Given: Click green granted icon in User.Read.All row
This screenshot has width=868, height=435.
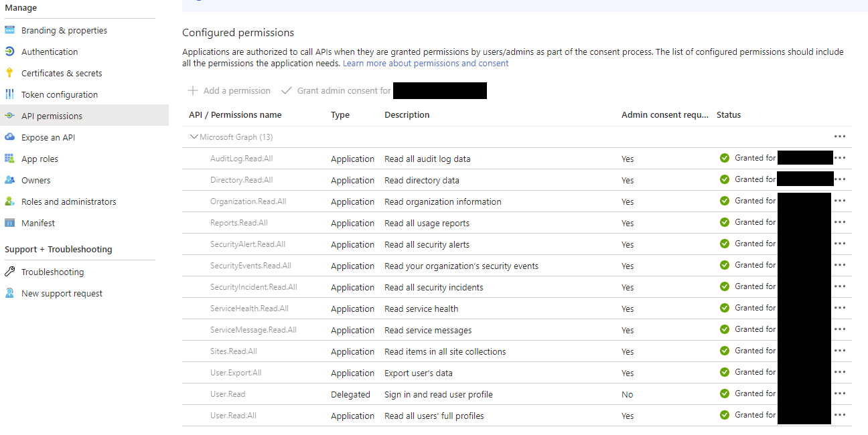Looking at the screenshot, I should click(725, 415).
